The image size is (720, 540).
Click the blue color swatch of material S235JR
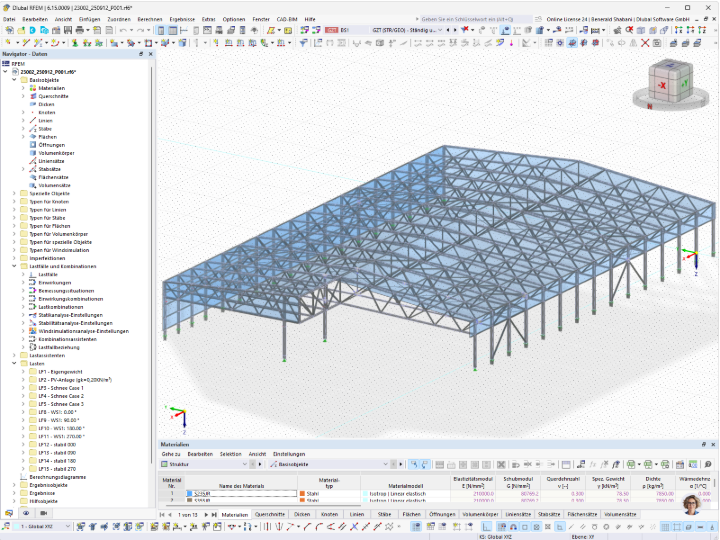pyautogui.click(x=189, y=494)
